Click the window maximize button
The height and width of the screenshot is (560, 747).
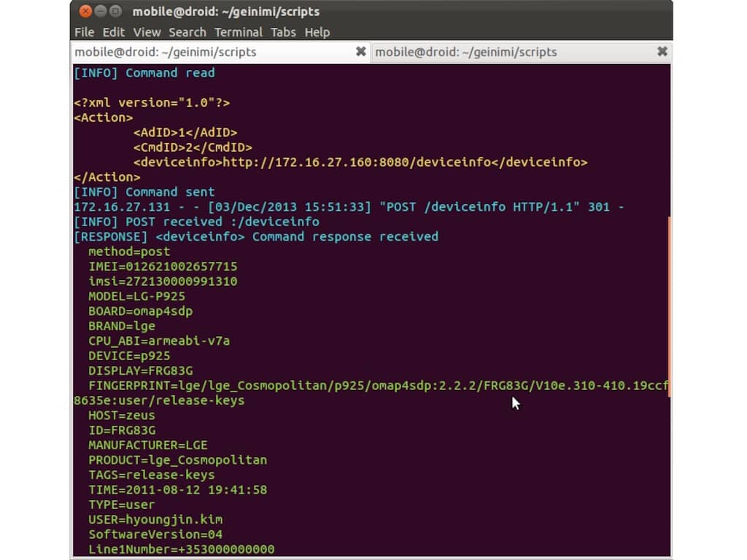[115, 11]
